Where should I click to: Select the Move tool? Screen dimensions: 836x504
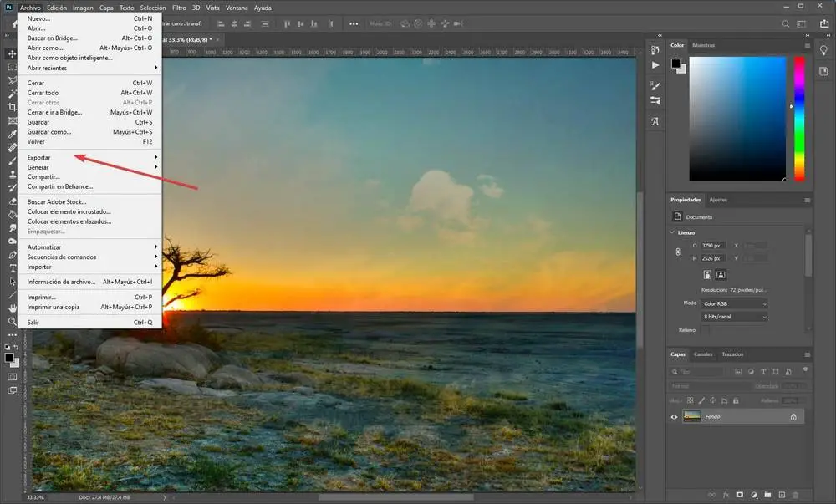(12, 53)
